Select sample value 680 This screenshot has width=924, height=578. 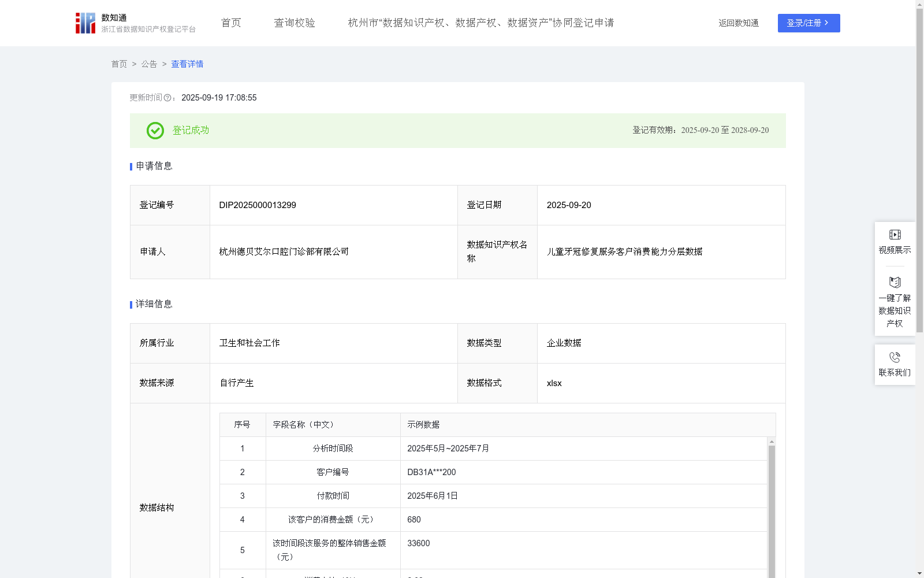(414, 520)
